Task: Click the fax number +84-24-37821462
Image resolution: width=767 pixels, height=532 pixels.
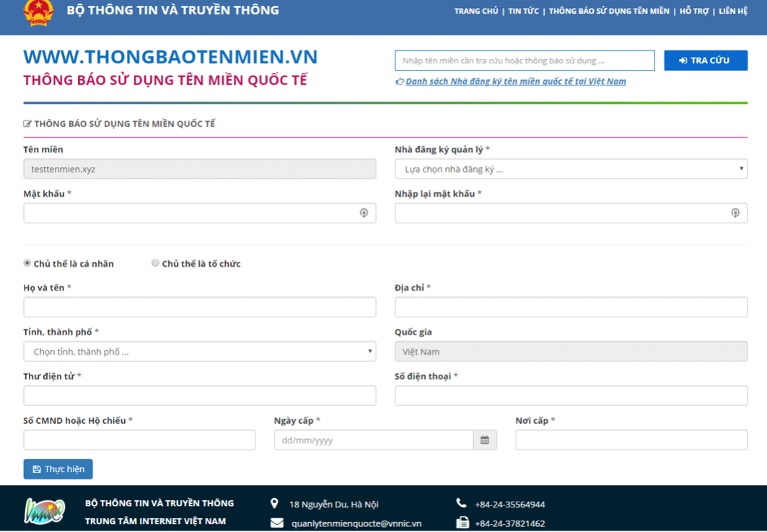Action: tap(509, 523)
